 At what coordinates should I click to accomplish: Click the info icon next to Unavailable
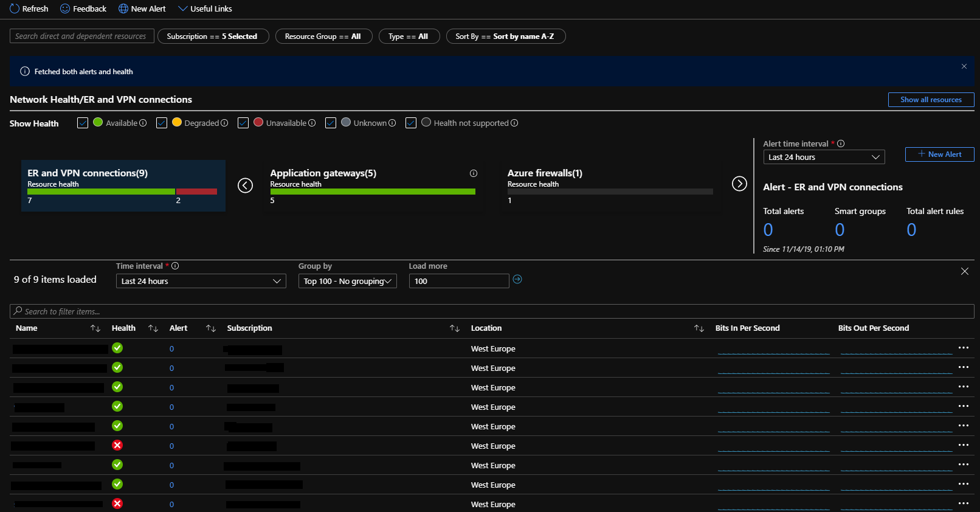pos(312,123)
